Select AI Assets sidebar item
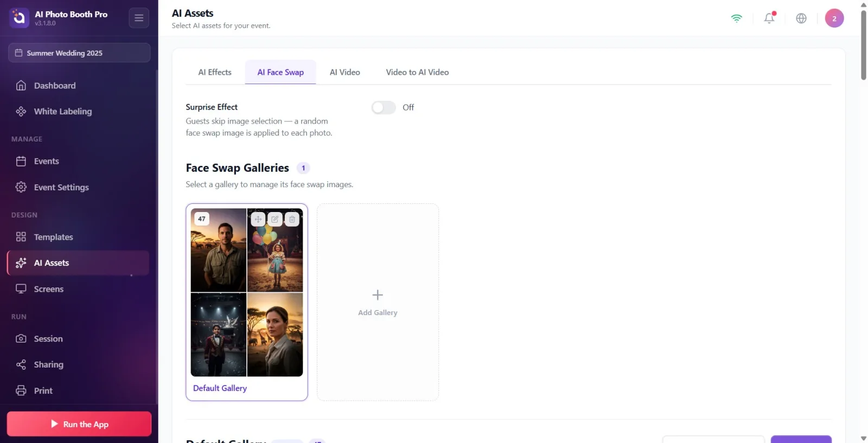868x443 pixels. tap(78, 263)
